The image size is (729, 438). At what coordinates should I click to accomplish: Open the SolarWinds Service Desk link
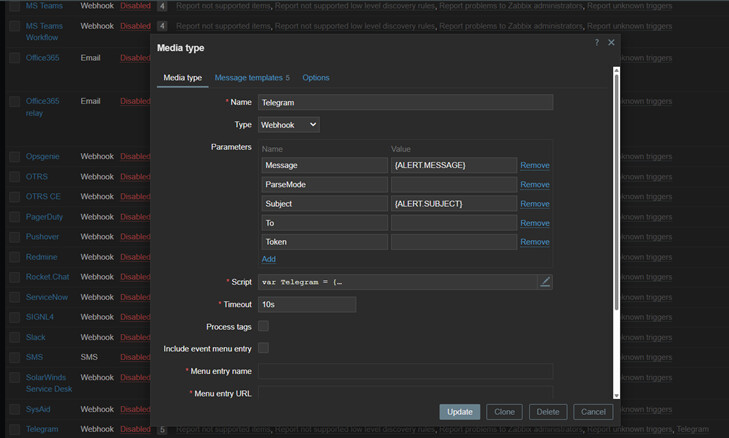49,383
